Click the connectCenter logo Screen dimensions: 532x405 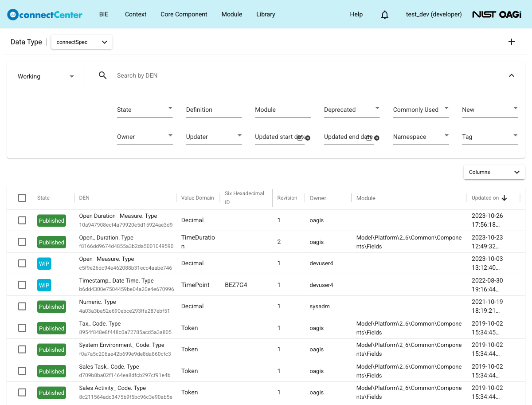[45, 14]
